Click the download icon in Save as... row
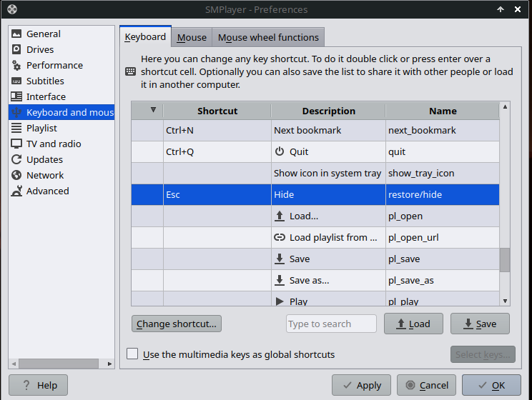 click(x=280, y=280)
